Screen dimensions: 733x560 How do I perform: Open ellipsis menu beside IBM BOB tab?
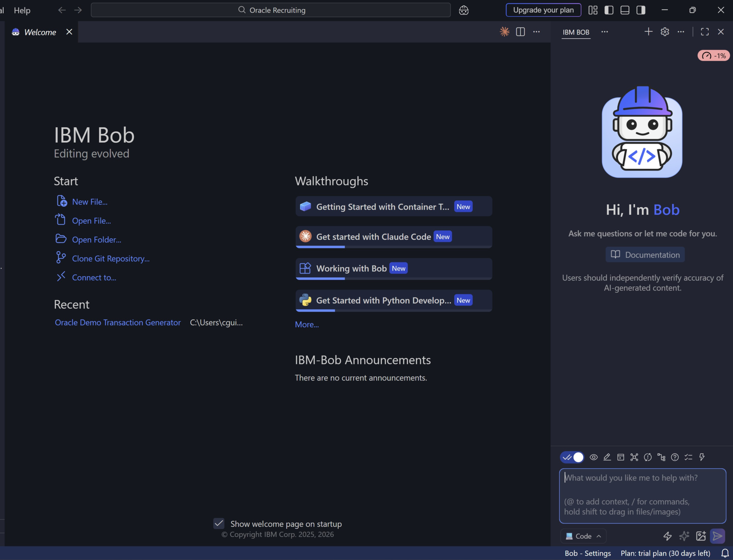pos(605,32)
